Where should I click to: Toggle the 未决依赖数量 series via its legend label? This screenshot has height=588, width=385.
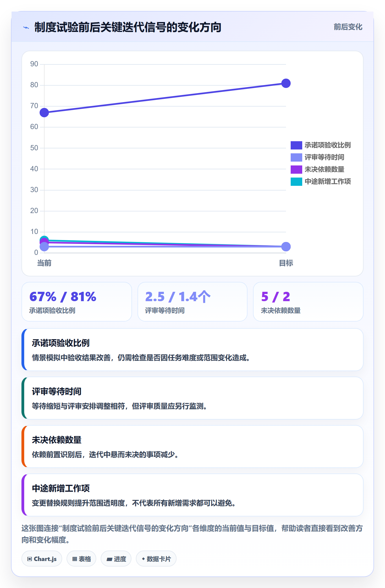click(x=324, y=169)
